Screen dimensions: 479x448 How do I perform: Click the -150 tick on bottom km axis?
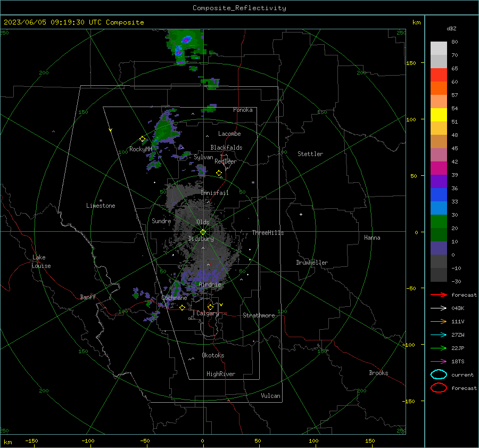31,441
